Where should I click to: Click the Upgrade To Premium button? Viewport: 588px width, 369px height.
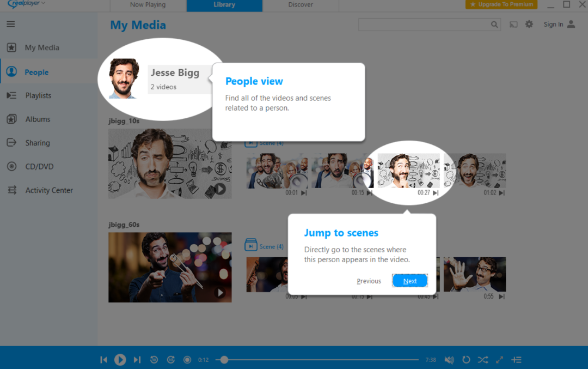click(501, 4)
